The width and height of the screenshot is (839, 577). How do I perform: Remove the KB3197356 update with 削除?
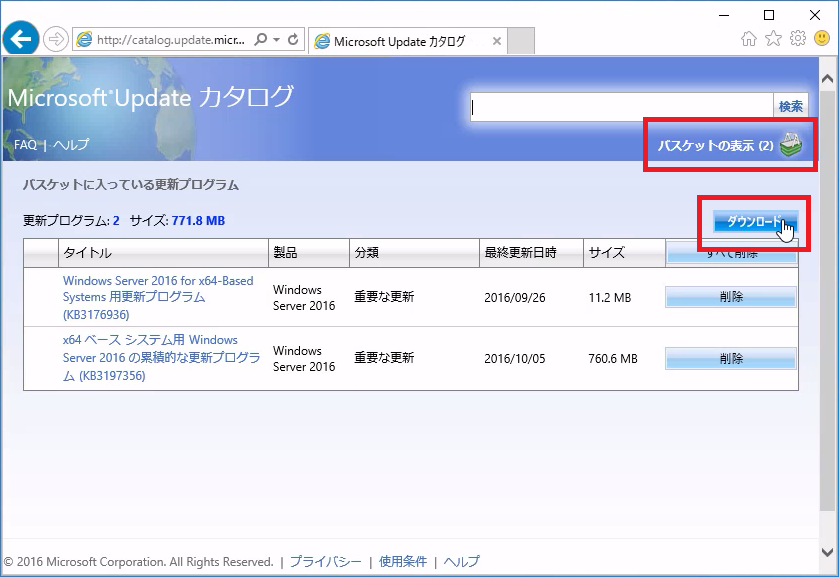(x=730, y=359)
